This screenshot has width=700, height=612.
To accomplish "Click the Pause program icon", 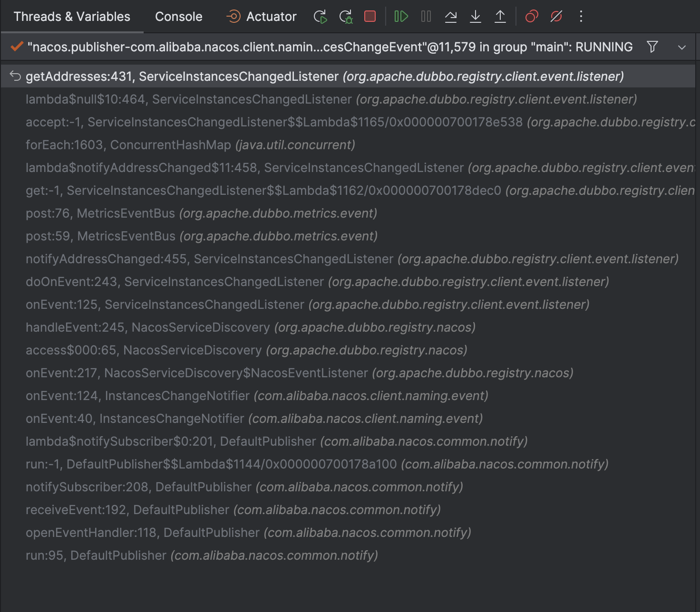I will [x=426, y=17].
